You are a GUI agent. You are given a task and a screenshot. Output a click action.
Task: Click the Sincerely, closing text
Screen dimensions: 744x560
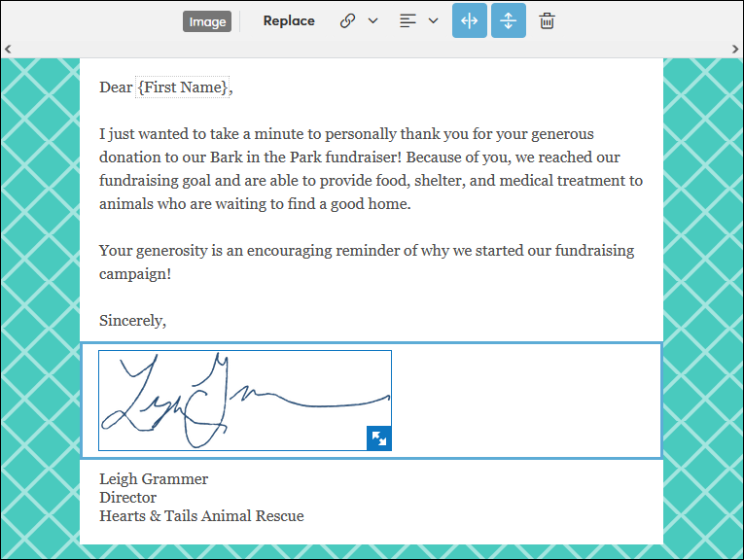tap(132, 321)
